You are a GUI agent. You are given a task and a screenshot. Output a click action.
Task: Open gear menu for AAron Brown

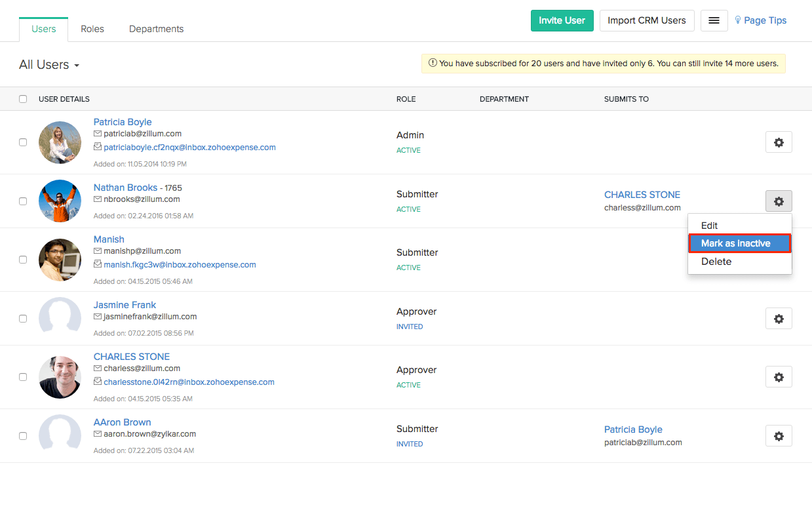point(779,436)
